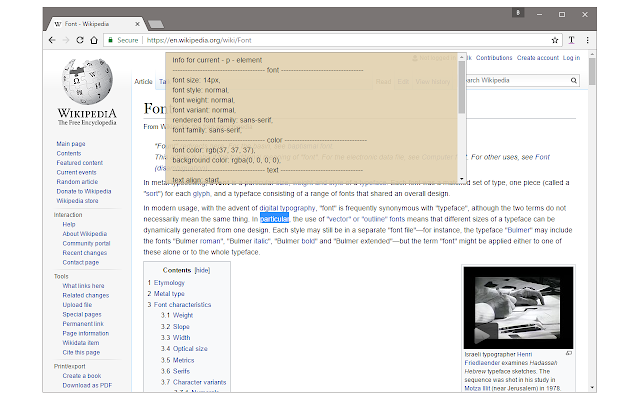This screenshot has height=400, width=640.
Task: Jump to 1 Etymology section
Action: (166, 282)
